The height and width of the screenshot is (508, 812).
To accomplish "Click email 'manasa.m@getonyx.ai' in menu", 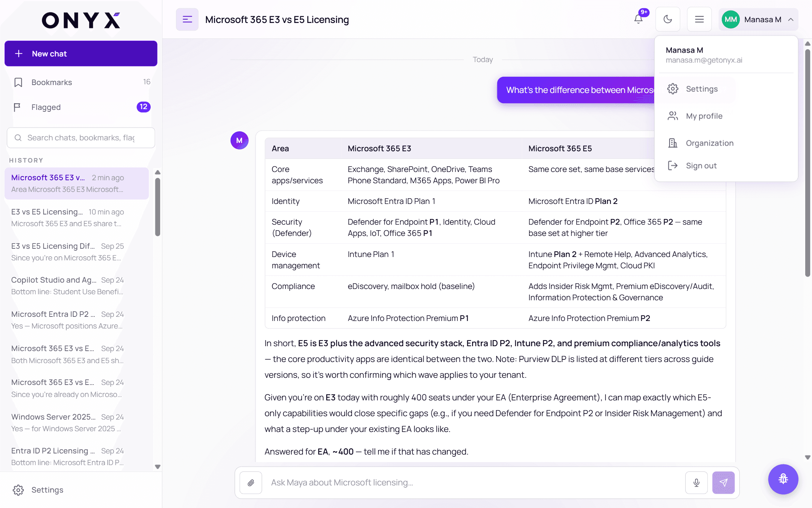I will click(x=704, y=60).
